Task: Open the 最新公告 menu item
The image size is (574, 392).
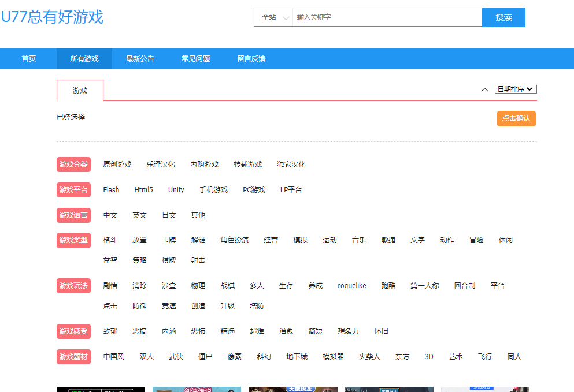Action: point(140,59)
